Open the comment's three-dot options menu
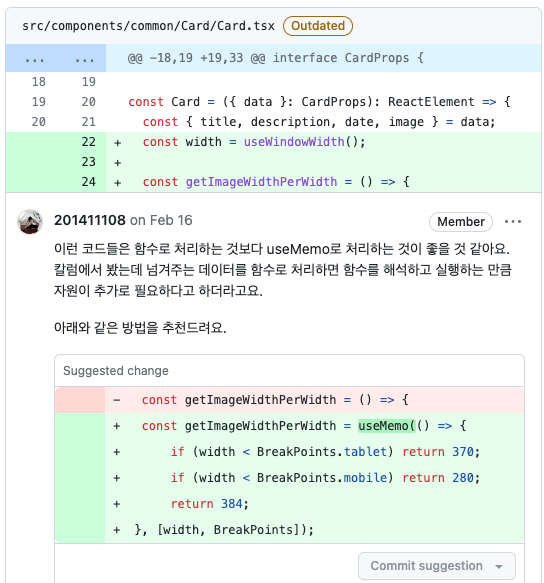Viewport: 544px width, 583px height. click(x=513, y=222)
